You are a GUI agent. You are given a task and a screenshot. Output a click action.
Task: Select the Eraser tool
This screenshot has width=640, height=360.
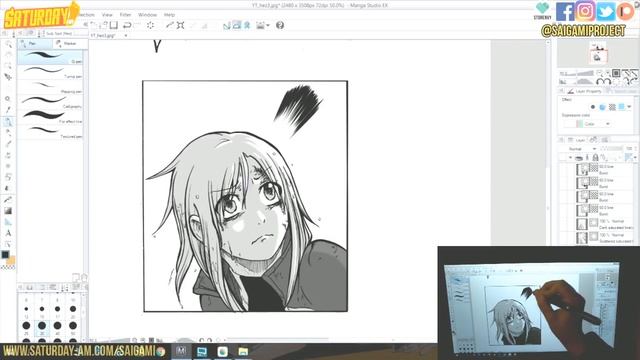[8, 177]
